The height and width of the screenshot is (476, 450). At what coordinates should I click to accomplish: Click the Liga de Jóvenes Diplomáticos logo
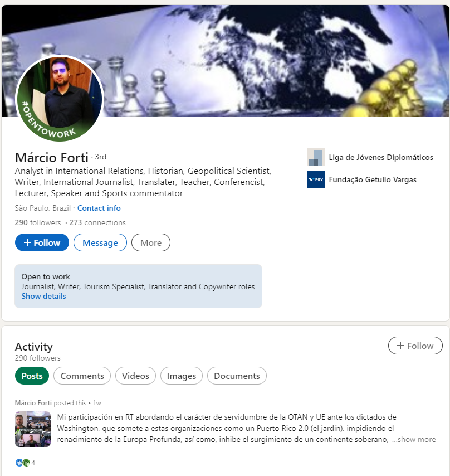click(316, 157)
